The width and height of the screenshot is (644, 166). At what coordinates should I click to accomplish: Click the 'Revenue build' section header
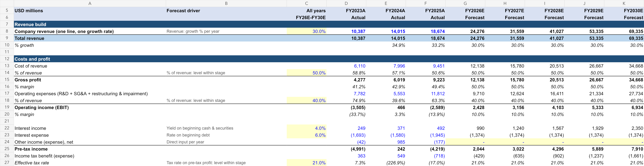[x=90, y=24]
